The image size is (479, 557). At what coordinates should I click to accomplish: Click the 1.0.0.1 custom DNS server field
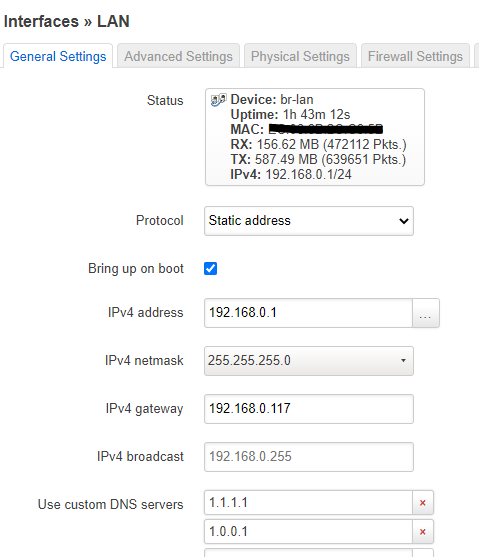click(308, 532)
